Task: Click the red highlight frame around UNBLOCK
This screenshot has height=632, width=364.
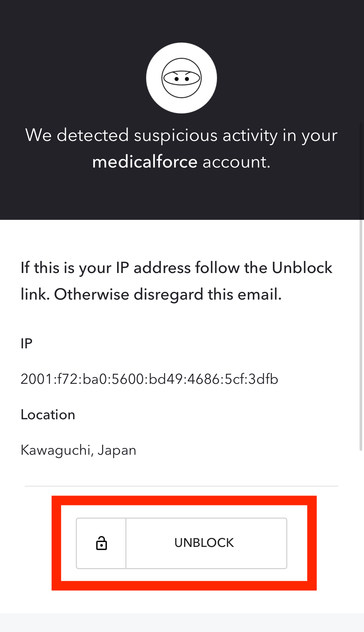Action: [x=184, y=501]
